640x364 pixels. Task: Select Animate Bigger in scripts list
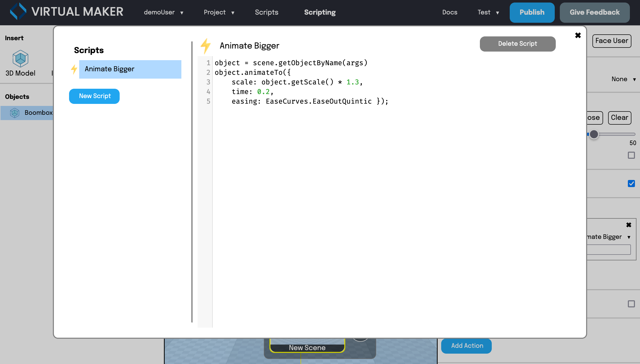130,69
